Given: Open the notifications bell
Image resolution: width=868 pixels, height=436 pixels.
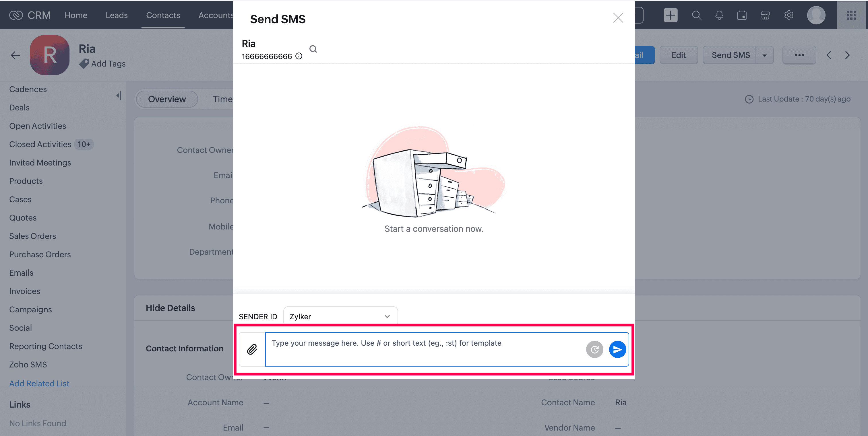Looking at the screenshot, I should (x=719, y=15).
